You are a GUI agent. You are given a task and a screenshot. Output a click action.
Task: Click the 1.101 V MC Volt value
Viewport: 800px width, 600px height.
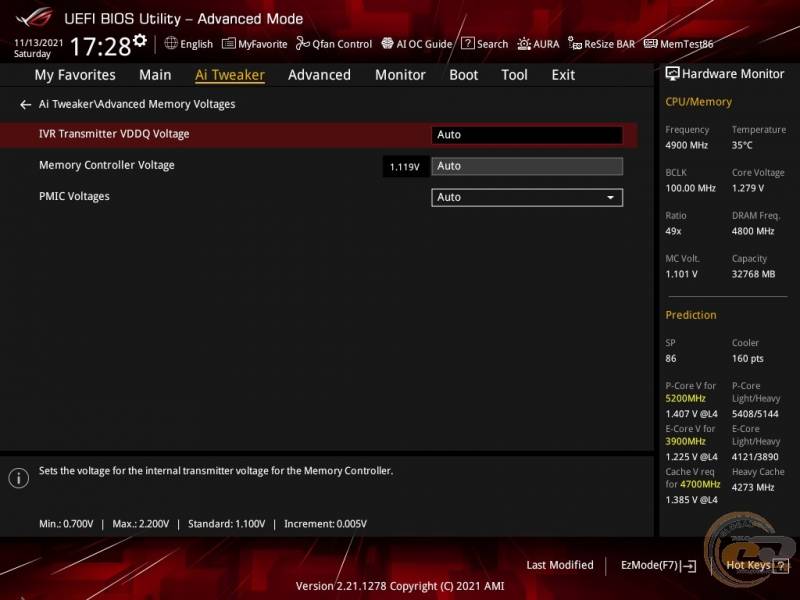681,274
